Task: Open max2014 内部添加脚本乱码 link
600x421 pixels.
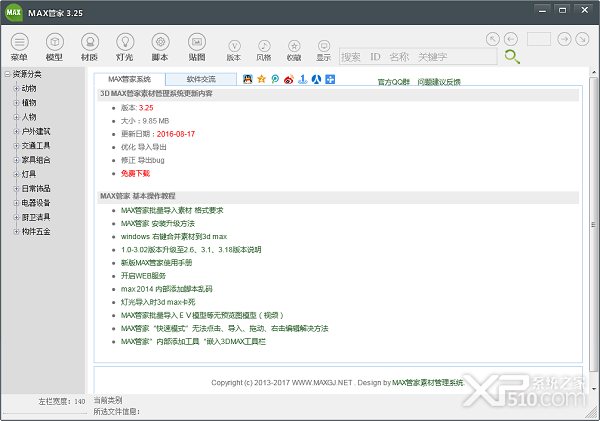Action: (x=166, y=289)
